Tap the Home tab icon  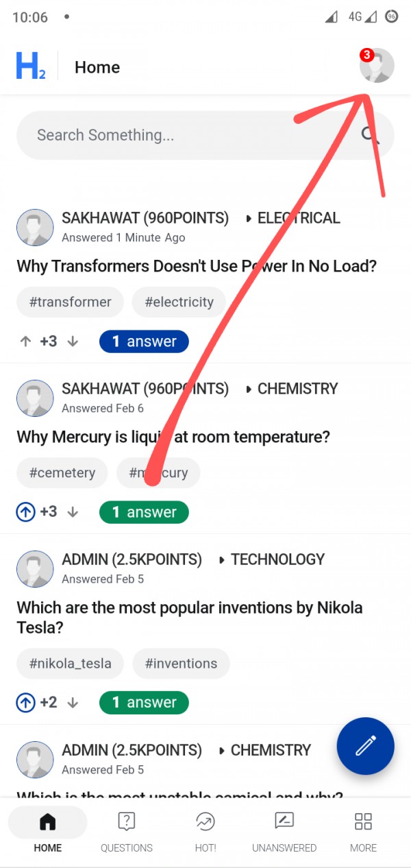pyautogui.click(x=47, y=821)
